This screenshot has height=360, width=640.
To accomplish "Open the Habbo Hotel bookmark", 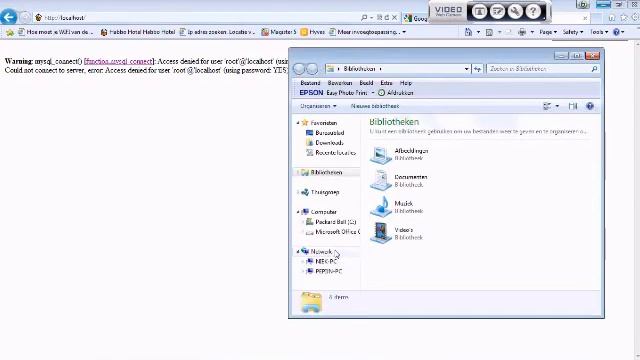I will [x=138, y=32].
